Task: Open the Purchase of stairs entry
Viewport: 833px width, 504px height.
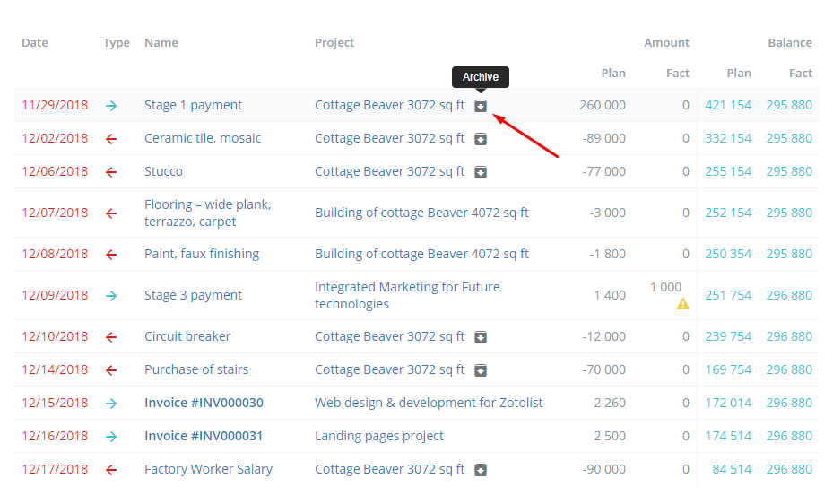Action: [196, 369]
